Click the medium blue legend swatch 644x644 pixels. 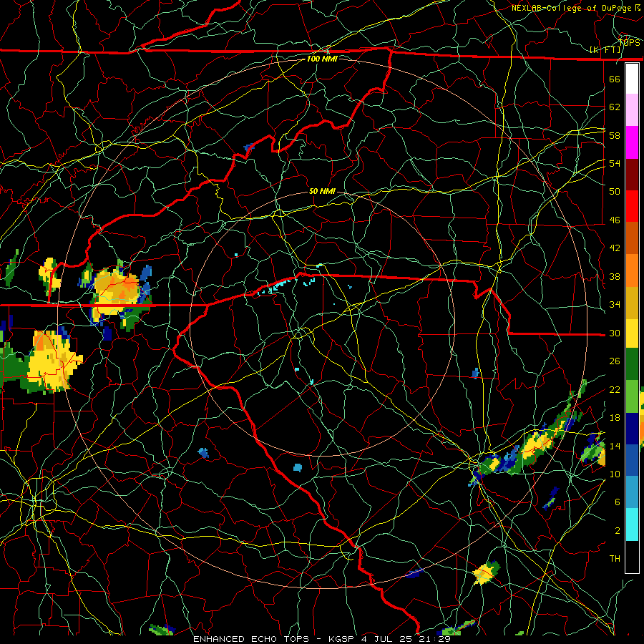click(632, 460)
